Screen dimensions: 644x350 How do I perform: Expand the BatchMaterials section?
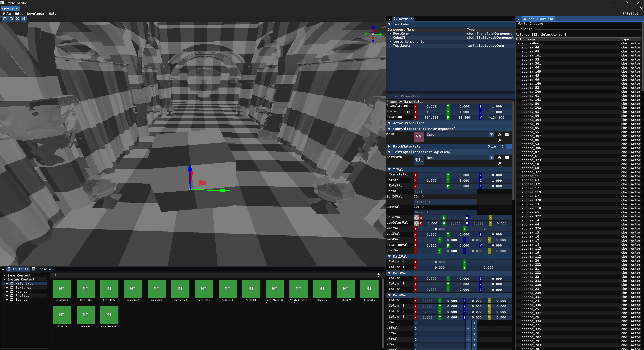pyautogui.click(x=389, y=146)
